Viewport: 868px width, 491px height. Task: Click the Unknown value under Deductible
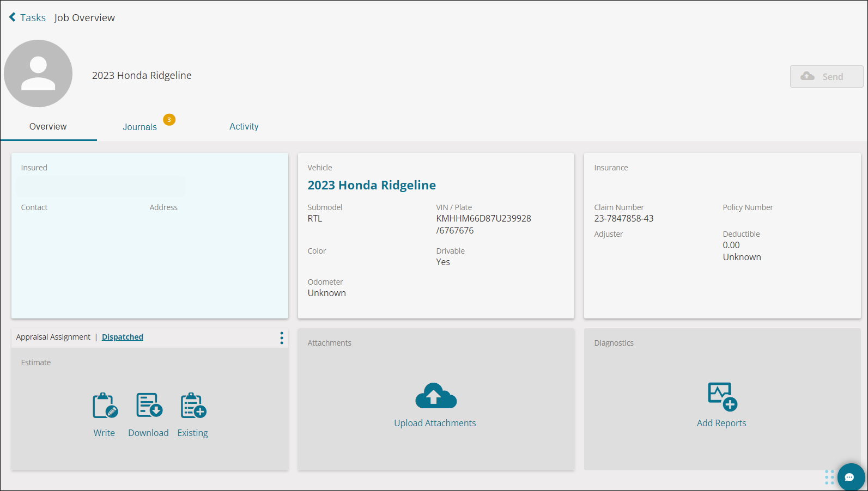[x=742, y=257]
